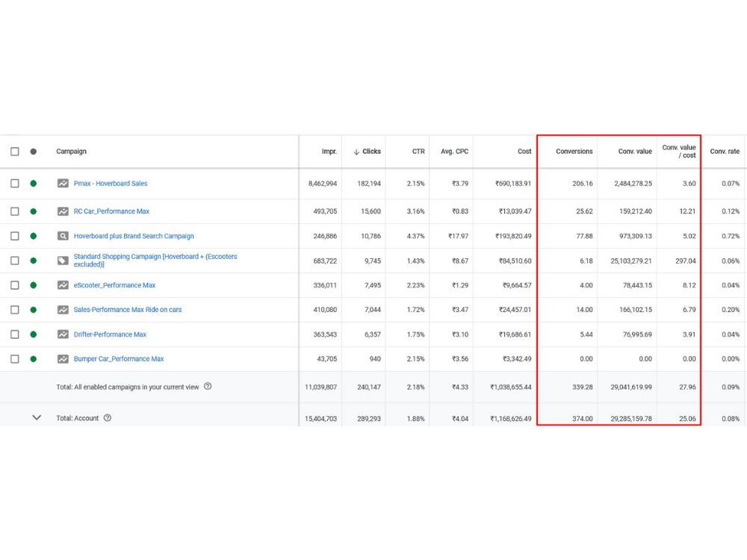The height and width of the screenshot is (560, 747).
Task: Click the campaign type icon beside RC Car_Performance Max
Action: [x=63, y=211]
